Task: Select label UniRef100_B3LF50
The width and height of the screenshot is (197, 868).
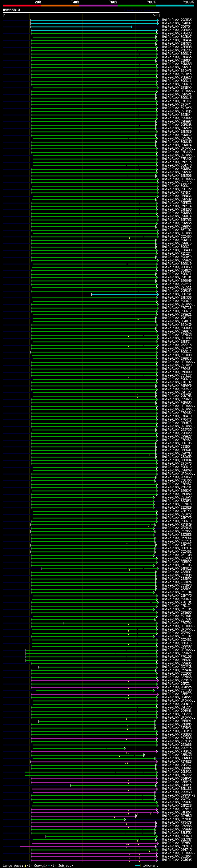Action: click(x=176, y=833)
